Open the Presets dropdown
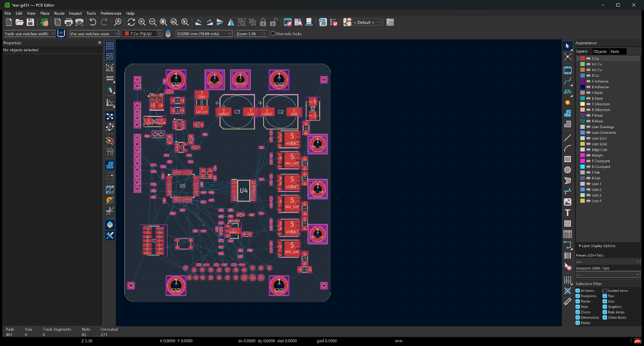Screen dimensions: 644x346 (608, 261)
